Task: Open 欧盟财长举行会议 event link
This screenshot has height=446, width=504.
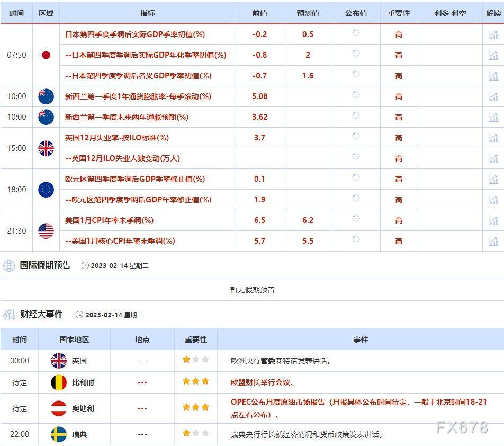Action: coord(262,382)
